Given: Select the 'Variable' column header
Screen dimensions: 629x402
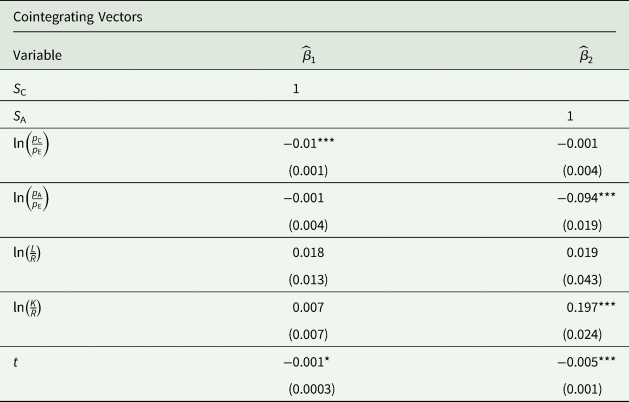Looking at the screenshot, I should click(x=38, y=56).
